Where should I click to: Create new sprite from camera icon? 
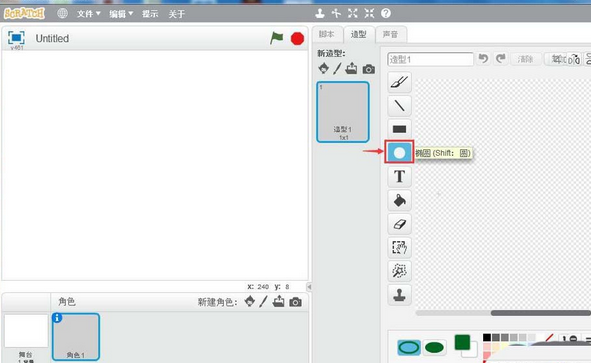pyautogui.click(x=296, y=302)
